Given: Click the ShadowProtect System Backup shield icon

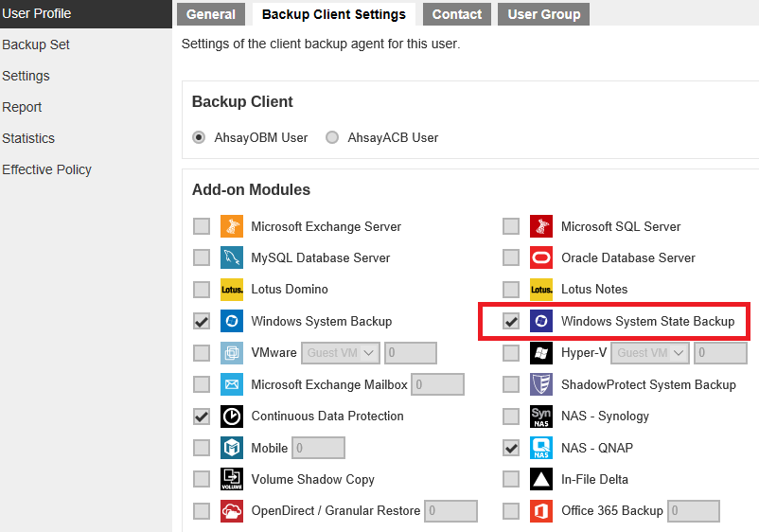Looking at the screenshot, I should (x=541, y=384).
